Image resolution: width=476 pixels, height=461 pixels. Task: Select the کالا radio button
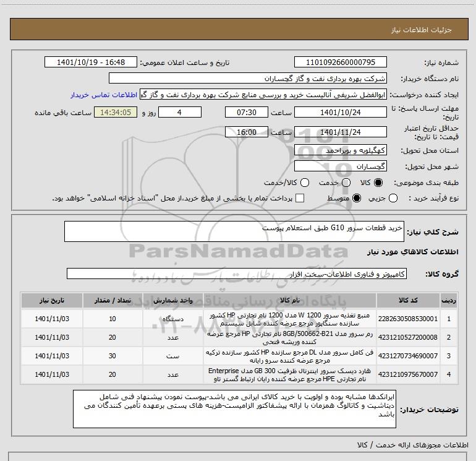[378, 183]
